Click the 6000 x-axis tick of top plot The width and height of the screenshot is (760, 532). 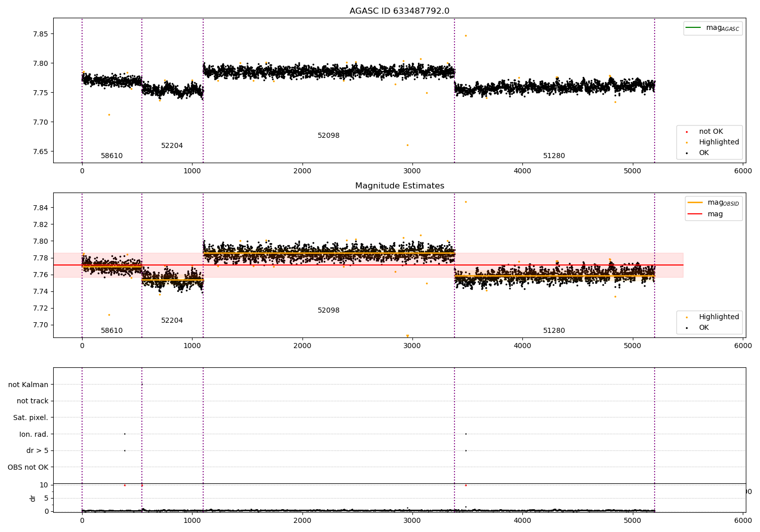(743, 171)
